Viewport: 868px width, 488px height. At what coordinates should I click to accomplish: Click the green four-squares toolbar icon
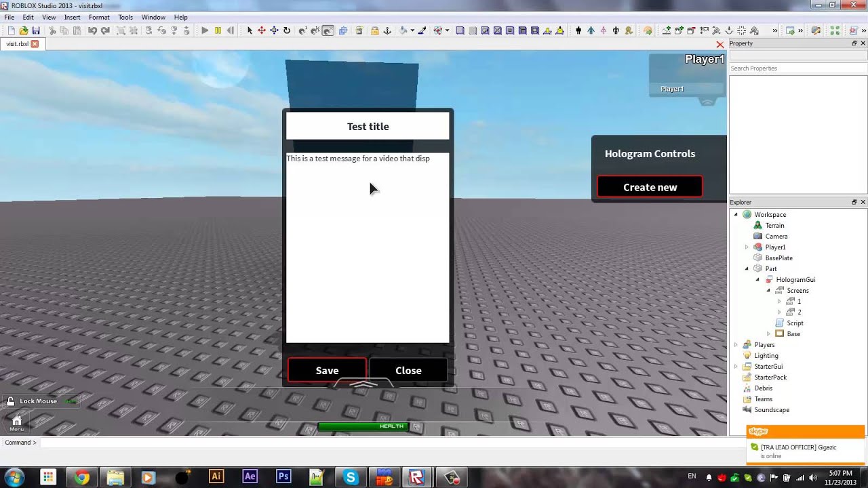[x=835, y=30]
